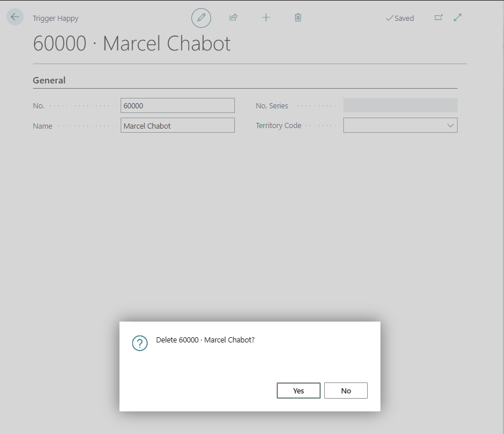Collapse the General section header
The image size is (504, 434).
pyautogui.click(x=49, y=80)
